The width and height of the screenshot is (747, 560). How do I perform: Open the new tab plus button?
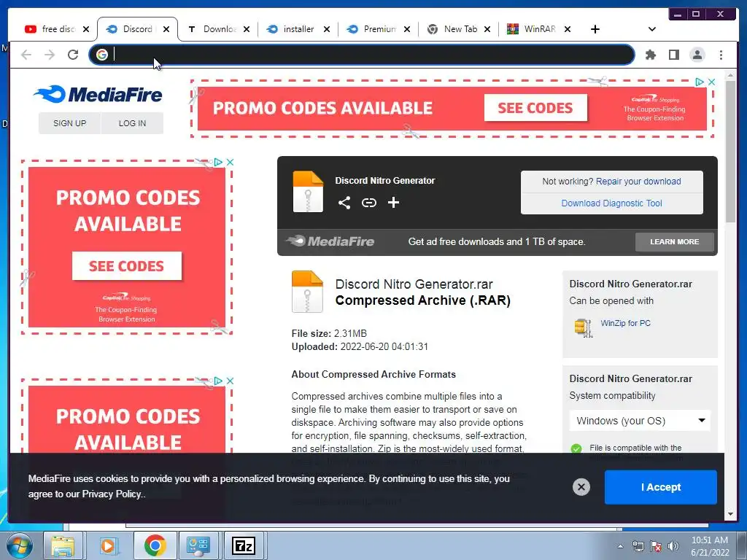pos(595,29)
